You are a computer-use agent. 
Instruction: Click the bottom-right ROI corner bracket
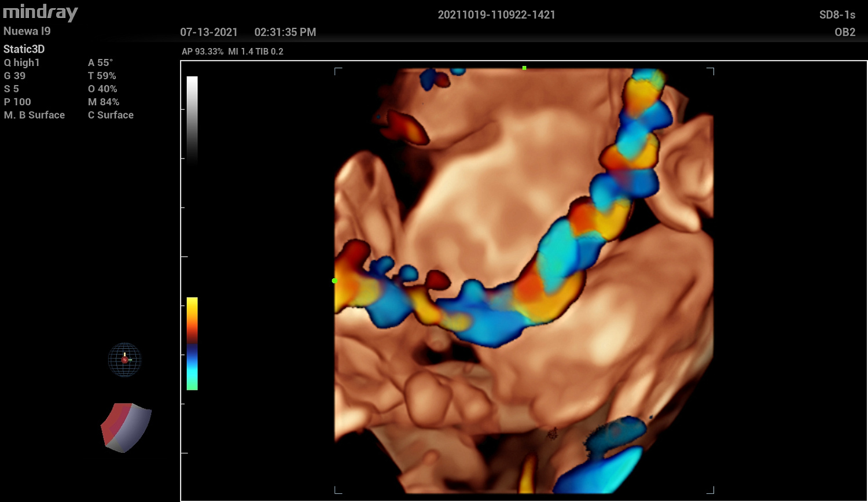point(711,490)
